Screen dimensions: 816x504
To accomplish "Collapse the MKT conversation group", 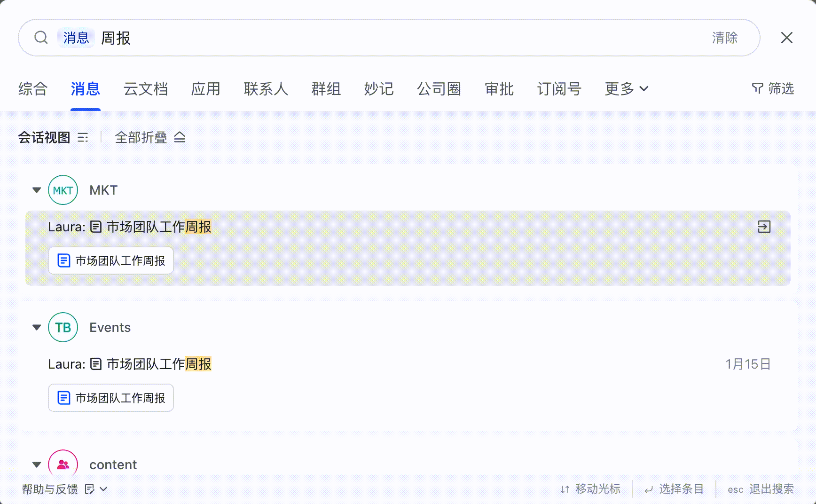I will (37, 190).
